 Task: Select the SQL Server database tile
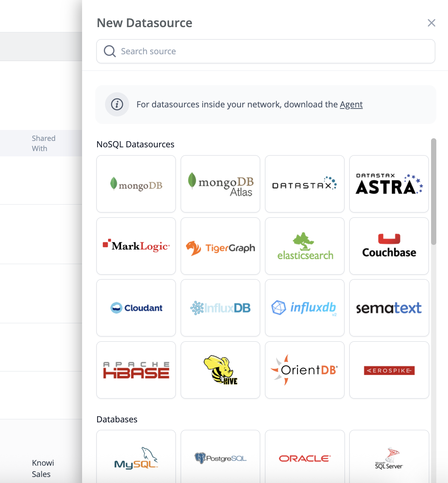tap(389, 457)
